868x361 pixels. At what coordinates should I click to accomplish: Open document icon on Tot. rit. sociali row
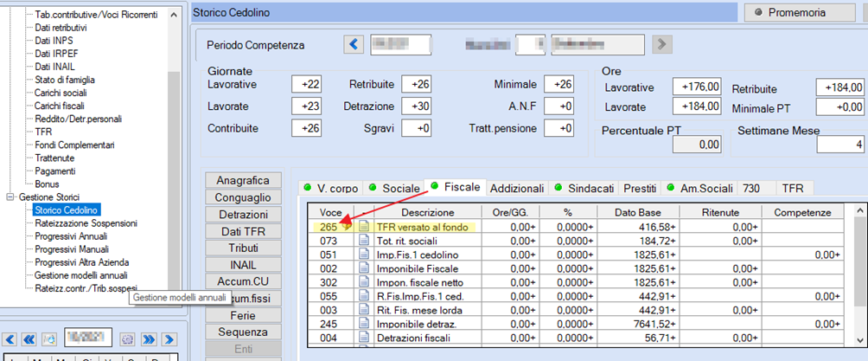(364, 241)
